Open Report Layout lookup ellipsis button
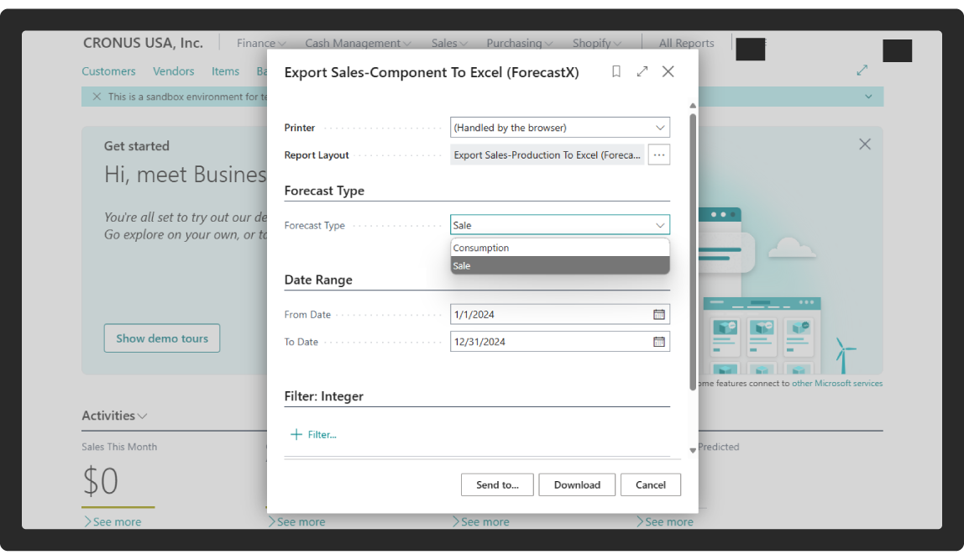 (658, 155)
